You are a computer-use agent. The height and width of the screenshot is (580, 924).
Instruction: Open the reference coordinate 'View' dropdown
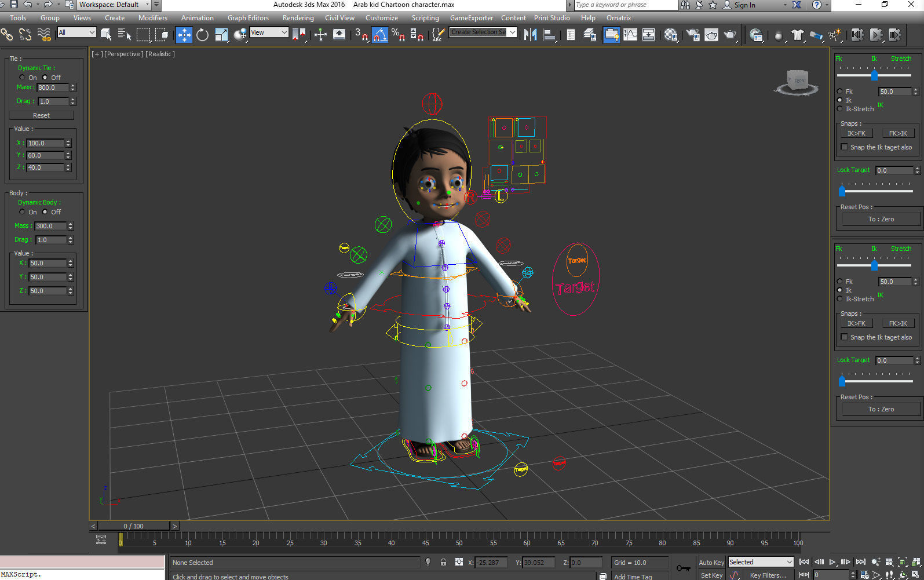tap(269, 32)
